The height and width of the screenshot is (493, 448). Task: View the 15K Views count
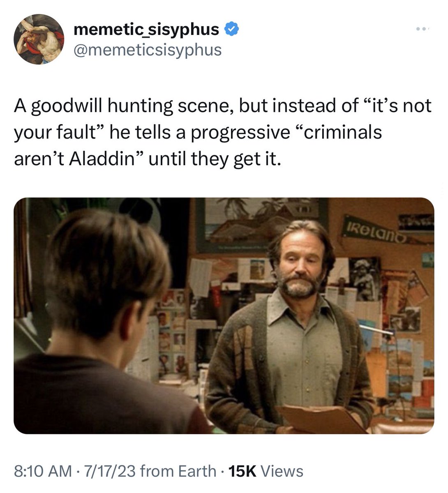266,471
